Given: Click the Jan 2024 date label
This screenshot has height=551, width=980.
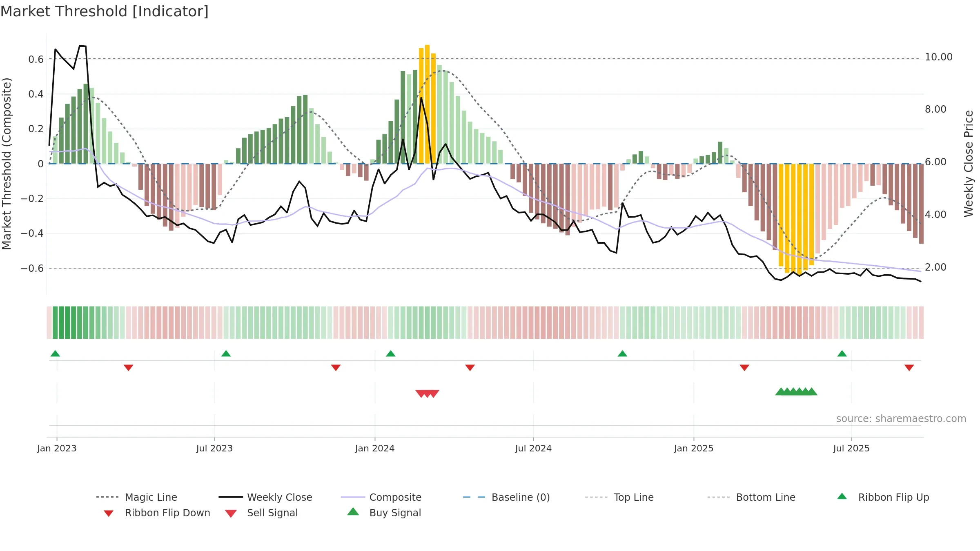Looking at the screenshot, I should [375, 448].
